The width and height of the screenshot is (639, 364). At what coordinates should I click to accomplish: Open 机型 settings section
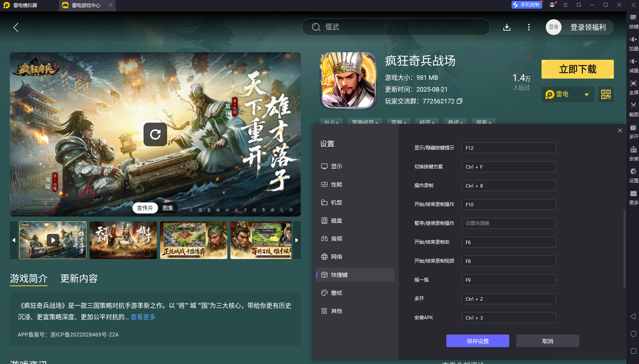click(355, 202)
